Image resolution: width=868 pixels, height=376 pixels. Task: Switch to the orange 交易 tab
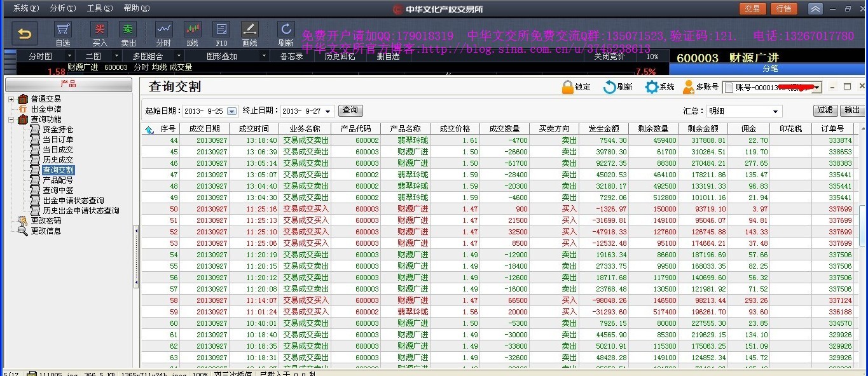[752, 9]
